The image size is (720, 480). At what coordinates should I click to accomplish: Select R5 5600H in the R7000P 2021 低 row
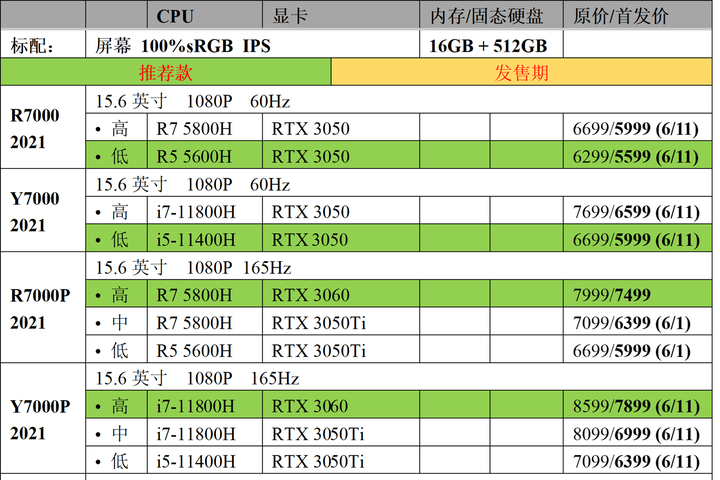(x=194, y=351)
